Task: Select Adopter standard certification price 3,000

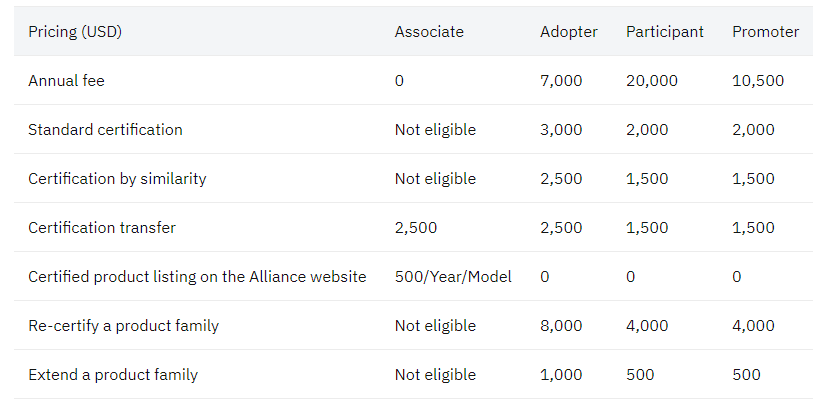Action: (561, 130)
